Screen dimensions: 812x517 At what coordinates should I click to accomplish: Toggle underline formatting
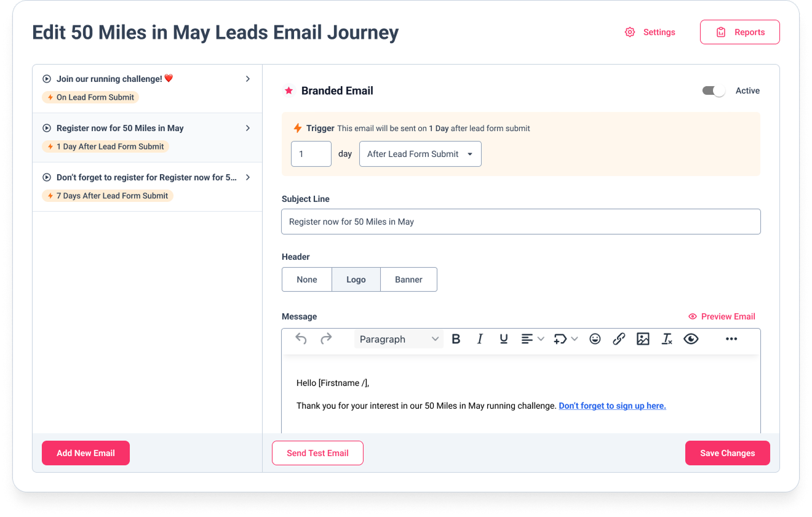[x=504, y=339]
